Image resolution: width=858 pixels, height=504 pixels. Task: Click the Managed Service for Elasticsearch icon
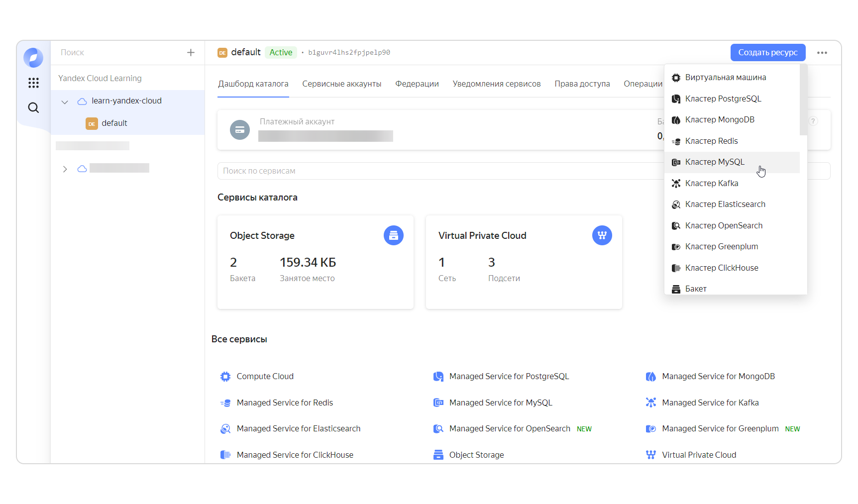225,429
